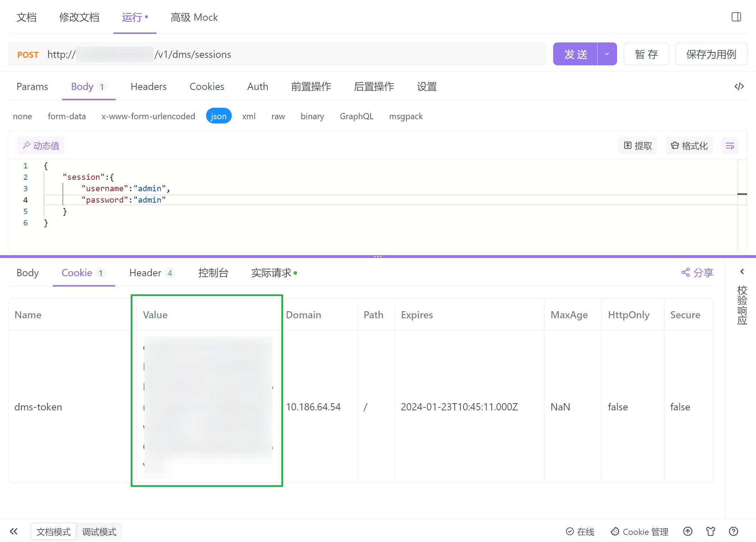Click the 暂存 button

click(646, 54)
